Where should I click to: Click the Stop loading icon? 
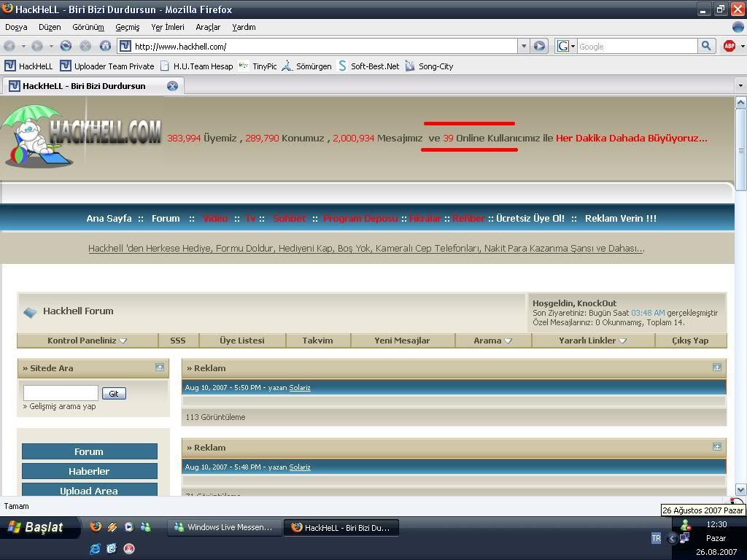point(85,46)
